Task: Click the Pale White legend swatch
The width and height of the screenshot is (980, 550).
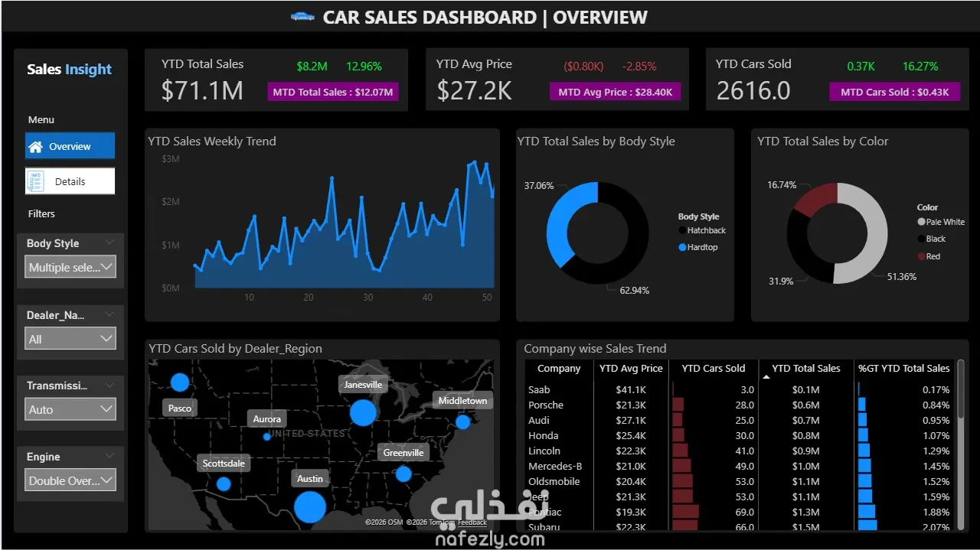Action: coord(921,222)
